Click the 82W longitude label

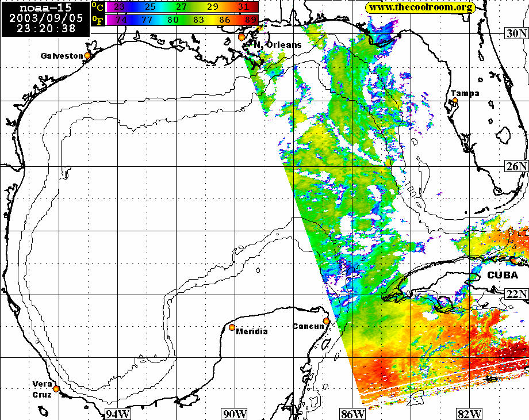click(x=469, y=414)
